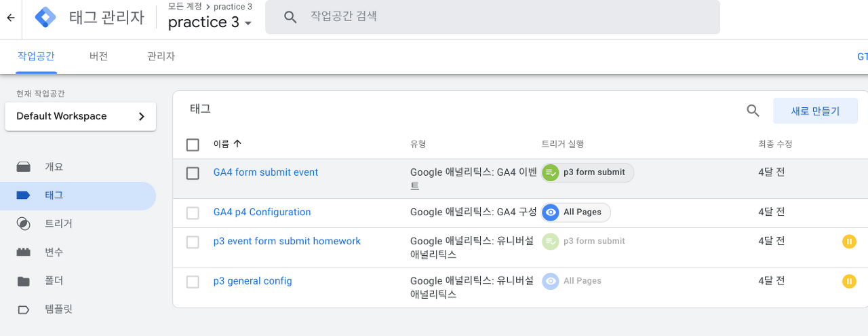This screenshot has width=868, height=336.
Task: Click the 모든 계정 breadcrumb link
Action: 186,7
